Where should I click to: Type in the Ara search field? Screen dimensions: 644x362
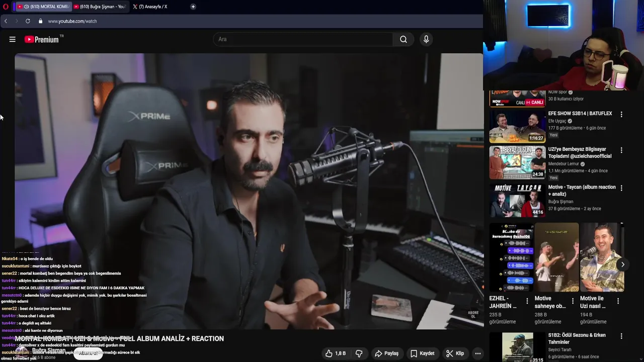[x=304, y=39]
